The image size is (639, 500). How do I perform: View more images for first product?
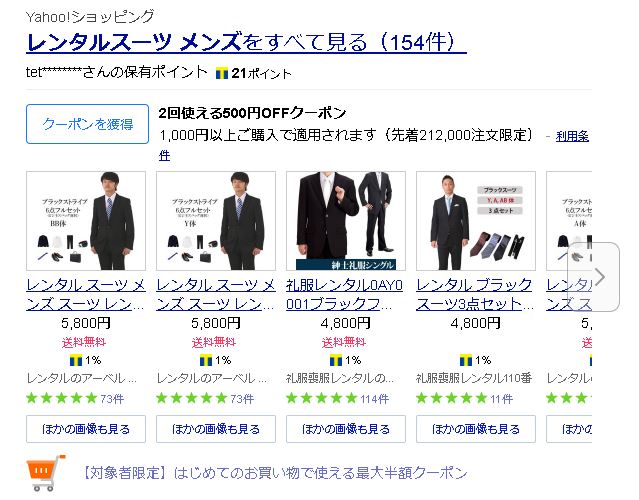pyautogui.click(x=86, y=429)
